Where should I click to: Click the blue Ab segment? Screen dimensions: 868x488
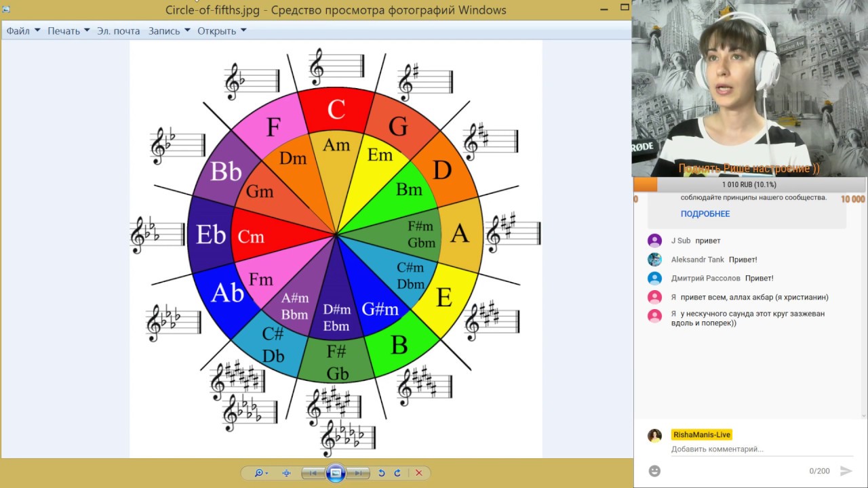(x=227, y=293)
